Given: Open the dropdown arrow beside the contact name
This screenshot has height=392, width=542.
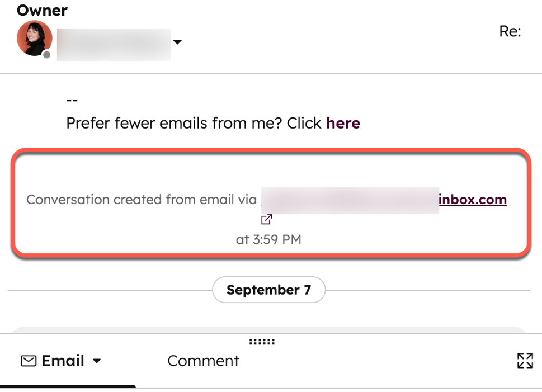Looking at the screenshot, I should tap(177, 42).
